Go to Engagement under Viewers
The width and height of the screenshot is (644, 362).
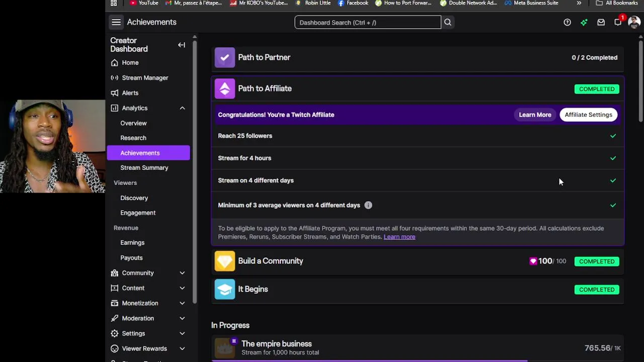[x=138, y=213]
